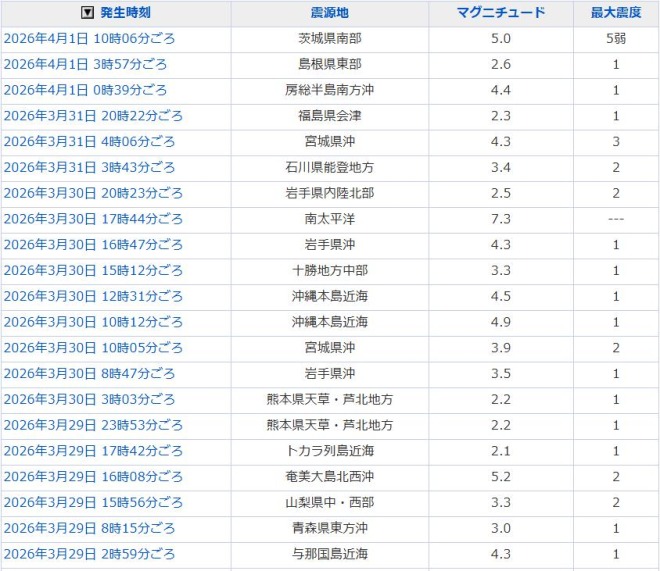
Task: Open the 2026年3月30日 17時44分ごろ South Pacific quake
Action: 93,219
